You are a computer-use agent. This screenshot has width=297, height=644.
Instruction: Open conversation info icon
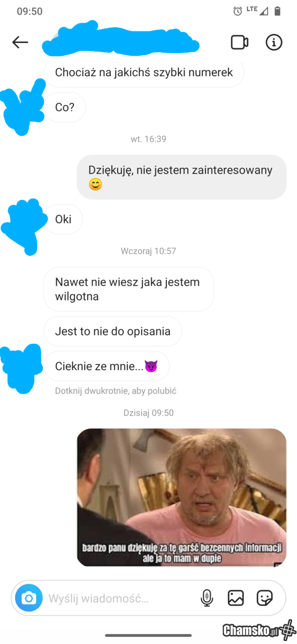274,42
